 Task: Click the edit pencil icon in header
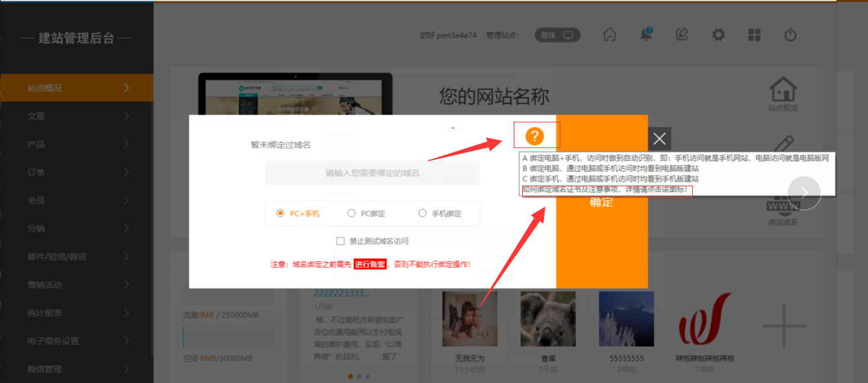pyautogui.click(x=682, y=35)
